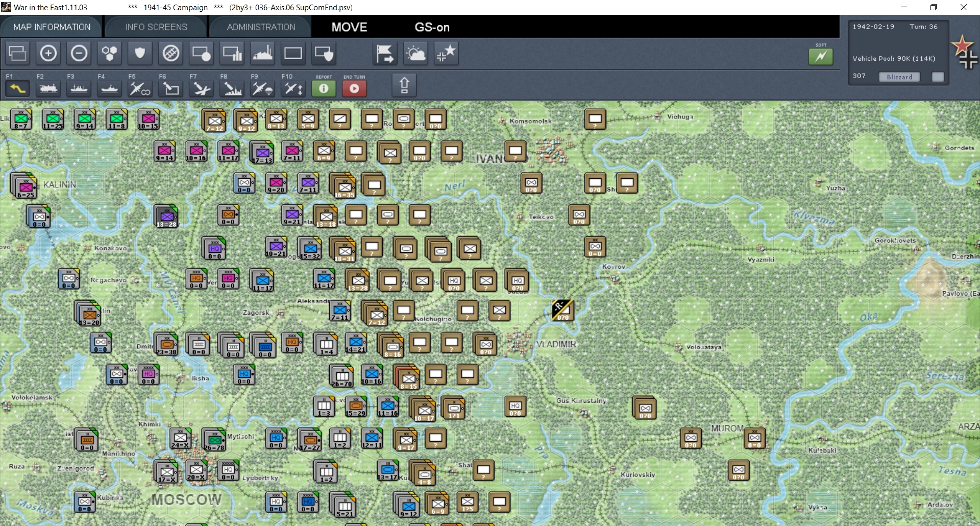Select the 23=38 orange unit counter

tap(166, 344)
